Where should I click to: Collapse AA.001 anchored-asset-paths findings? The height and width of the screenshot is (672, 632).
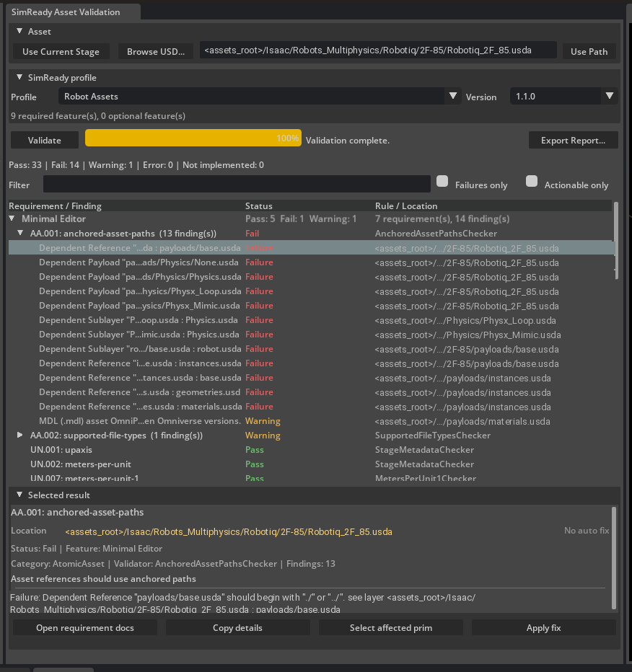pyautogui.click(x=20, y=233)
